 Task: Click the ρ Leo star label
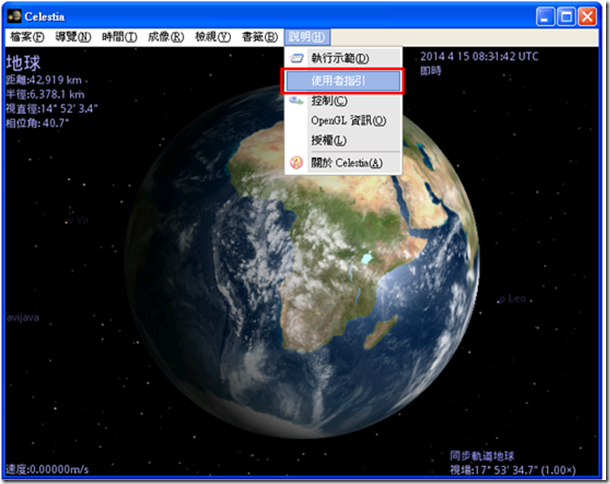point(513,299)
